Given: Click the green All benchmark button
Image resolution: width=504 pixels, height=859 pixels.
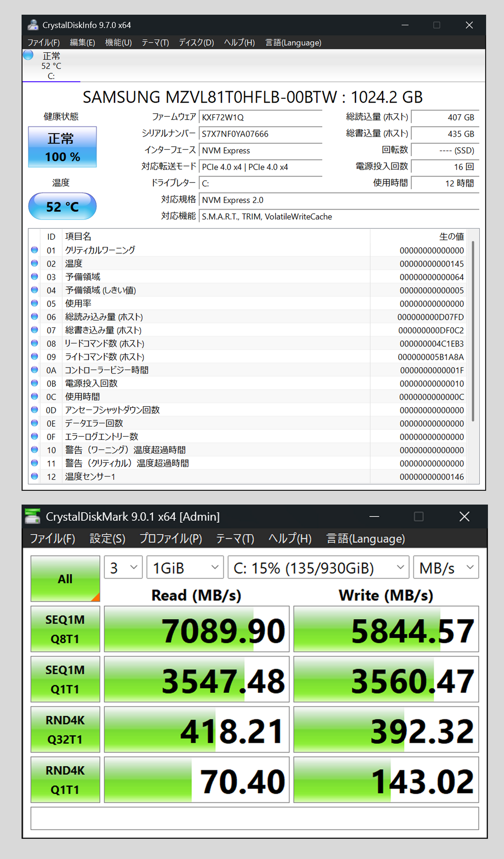Looking at the screenshot, I should [x=65, y=578].
